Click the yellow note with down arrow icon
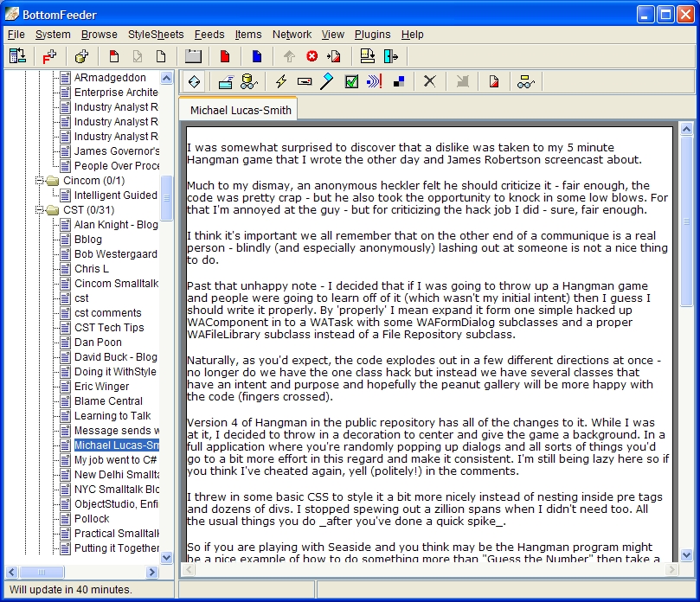The width and height of the screenshot is (700, 602). tap(368, 56)
